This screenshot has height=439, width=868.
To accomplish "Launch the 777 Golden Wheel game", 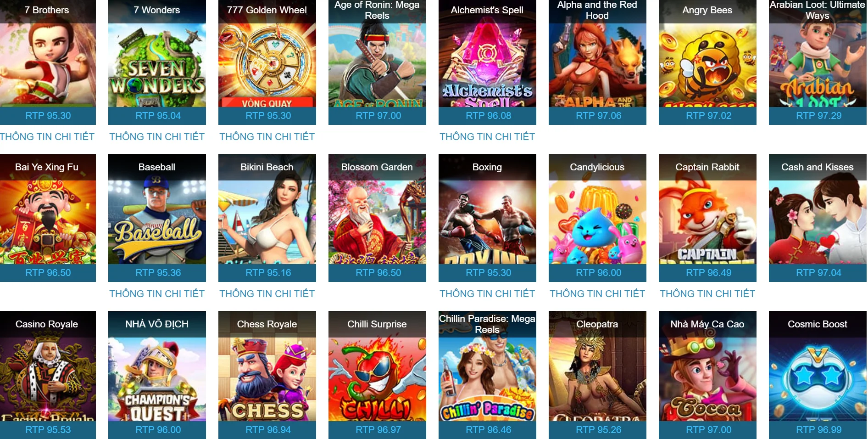I will pos(267,62).
